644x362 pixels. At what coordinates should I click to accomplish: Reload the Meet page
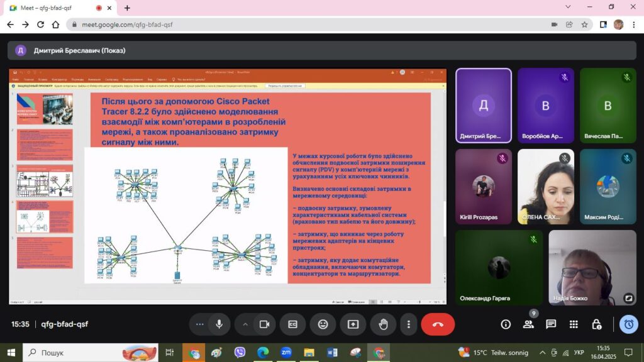click(40, 25)
